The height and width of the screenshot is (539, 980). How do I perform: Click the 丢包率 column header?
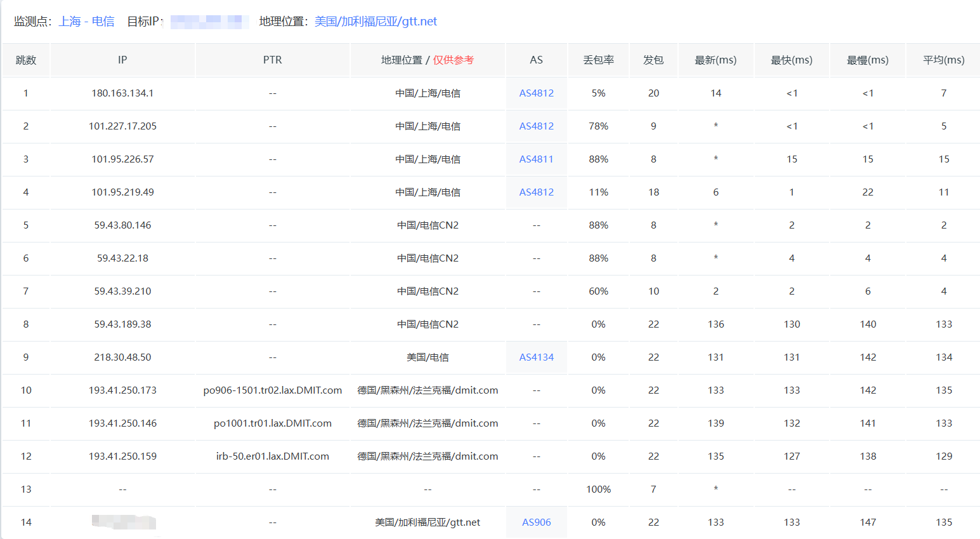coord(598,60)
